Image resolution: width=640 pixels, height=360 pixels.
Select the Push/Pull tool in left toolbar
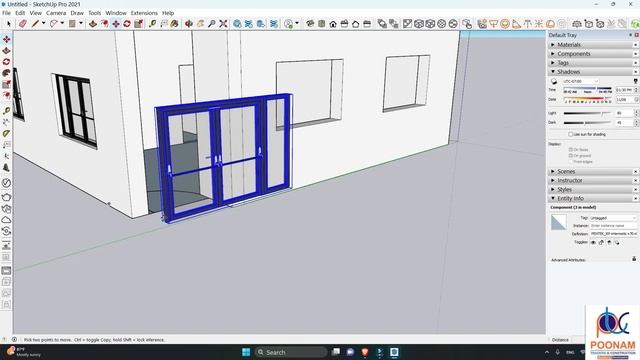tap(6, 50)
